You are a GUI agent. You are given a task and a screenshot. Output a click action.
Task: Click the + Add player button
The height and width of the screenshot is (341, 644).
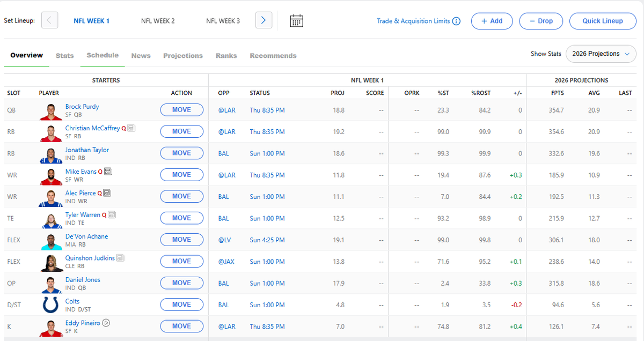coord(492,21)
